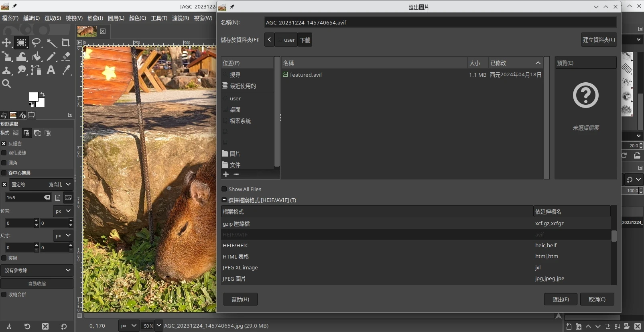Select the Move tool

pos(6,43)
